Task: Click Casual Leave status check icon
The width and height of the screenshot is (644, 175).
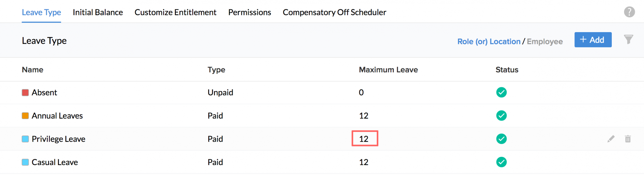Action: click(501, 162)
